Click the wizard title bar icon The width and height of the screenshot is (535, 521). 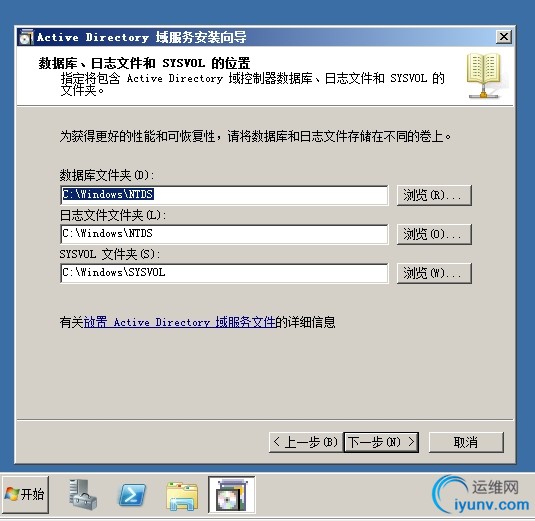26,37
